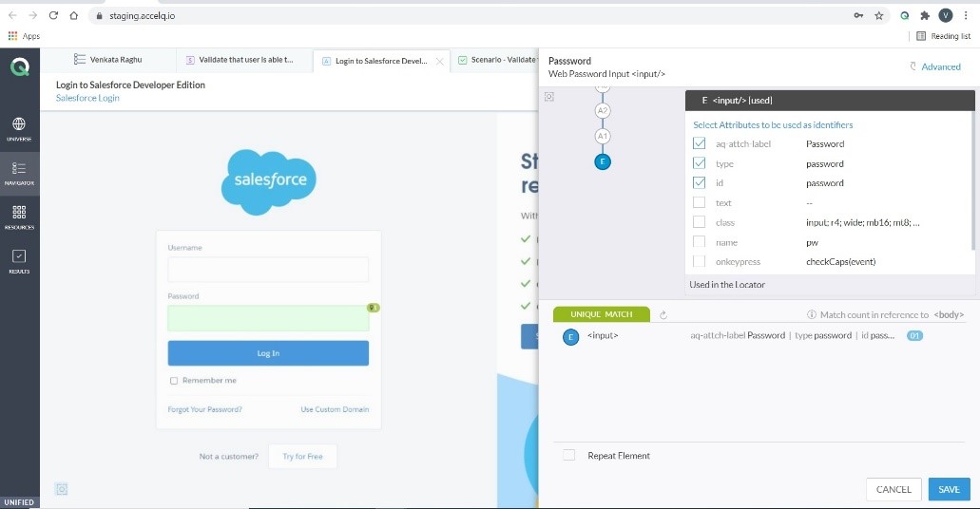The image size is (980, 509).
Task: Select the A1 ancestor node
Action: (602, 136)
